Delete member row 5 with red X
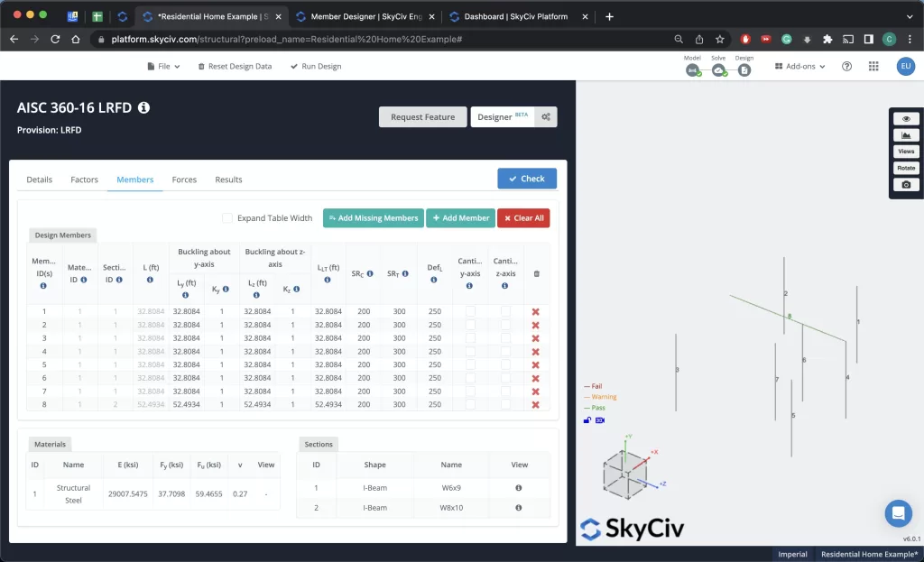 [536, 364]
